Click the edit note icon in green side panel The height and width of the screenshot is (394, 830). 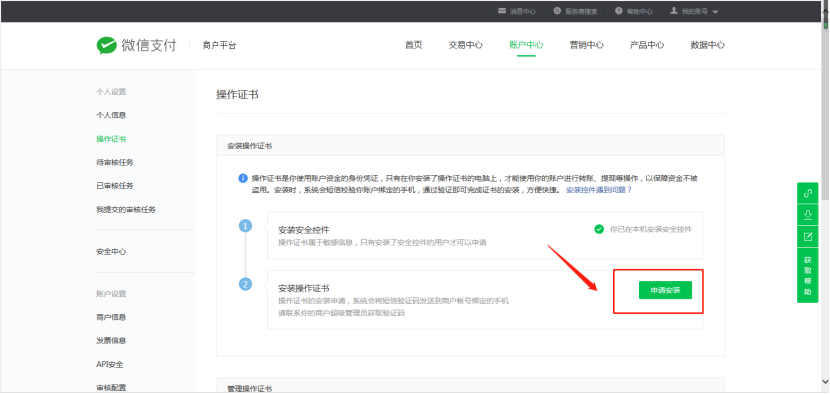pos(808,236)
